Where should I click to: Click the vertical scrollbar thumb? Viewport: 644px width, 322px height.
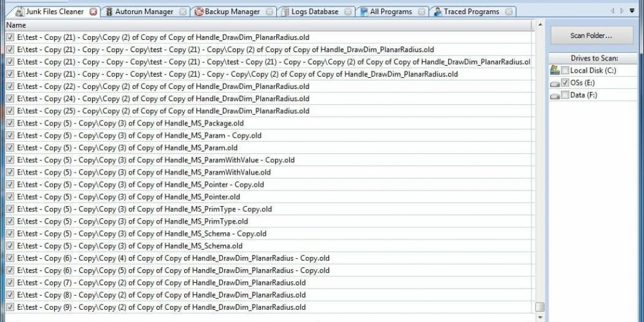click(540, 307)
